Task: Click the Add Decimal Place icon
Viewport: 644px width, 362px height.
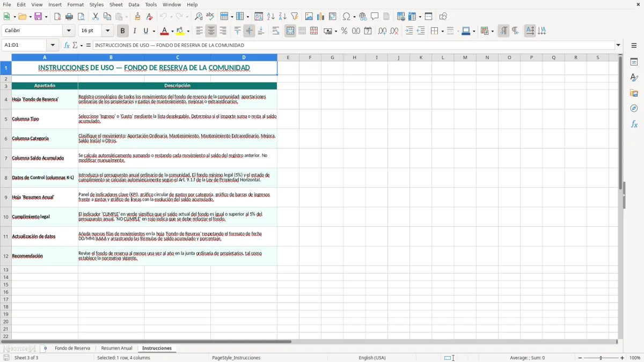Action: click(x=382, y=31)
